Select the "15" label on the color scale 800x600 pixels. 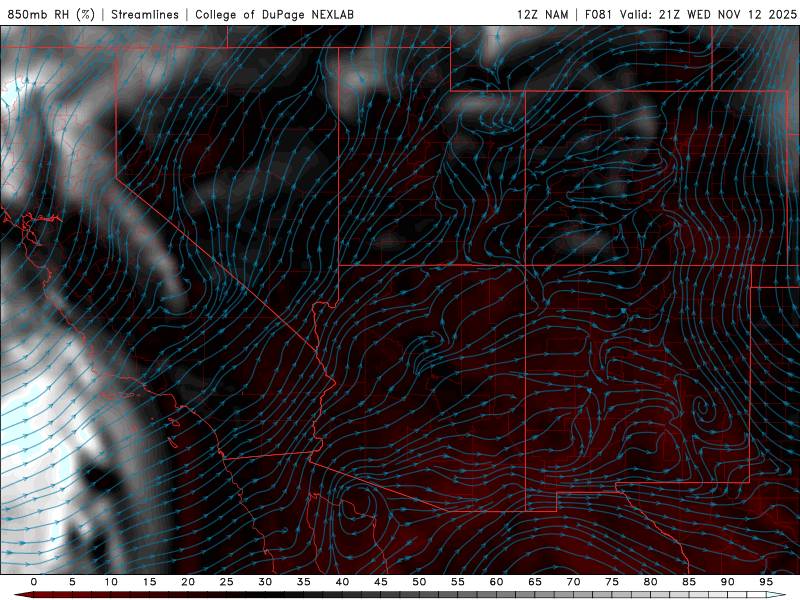point(149,582)
